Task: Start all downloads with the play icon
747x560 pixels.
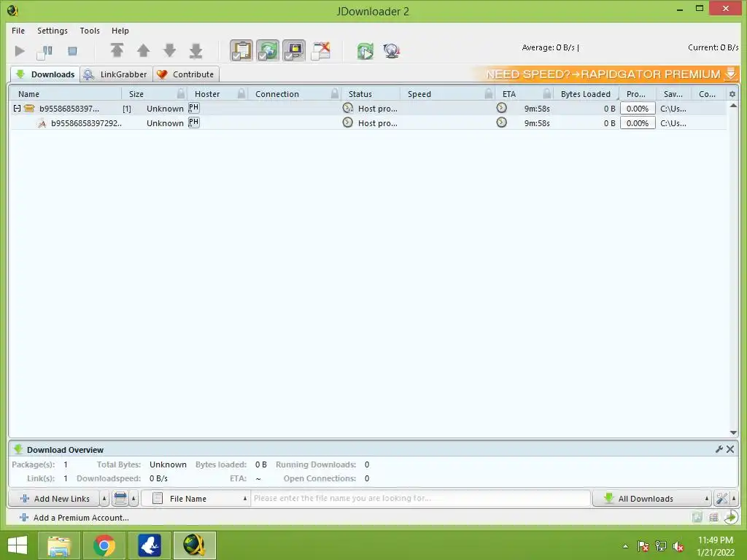Action: tap(20, 50)
